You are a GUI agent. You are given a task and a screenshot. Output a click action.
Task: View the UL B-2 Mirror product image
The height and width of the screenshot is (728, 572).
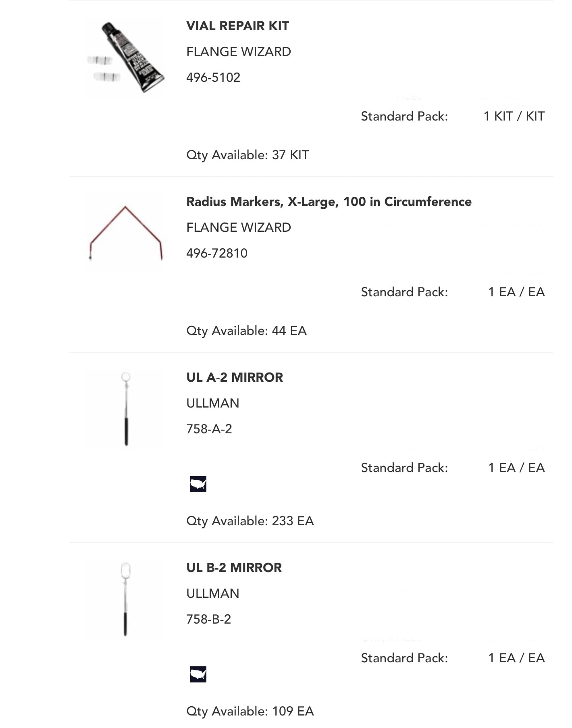point(126,599)
